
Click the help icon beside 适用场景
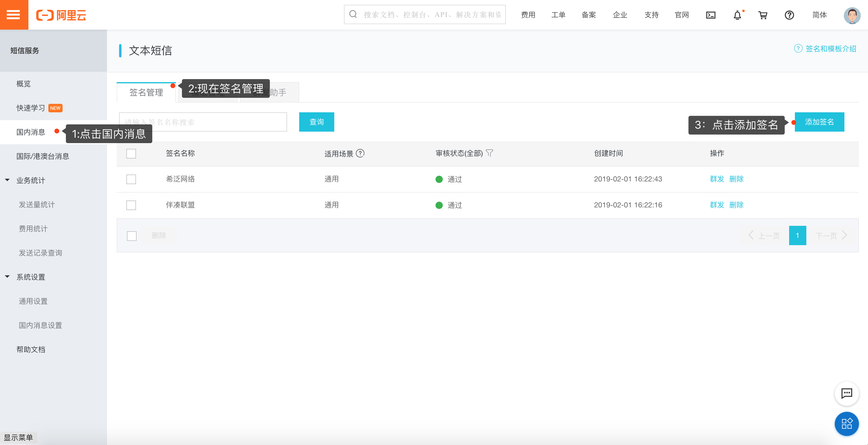pyautogui.click(x=360, y=153)
